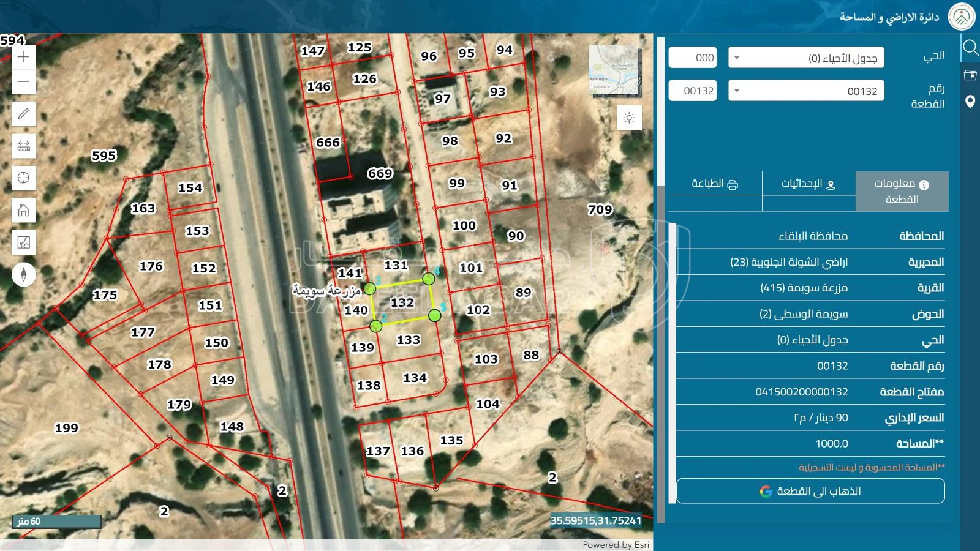Click the مزرعة سويمة map label
This screenshot has height=551, width=980.
pyautogui.click(x=327, y=290)
